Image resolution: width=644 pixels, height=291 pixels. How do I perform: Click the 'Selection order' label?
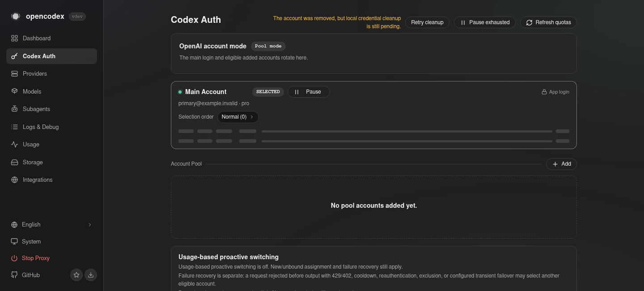pyautogui.click(x=196, y=117)
